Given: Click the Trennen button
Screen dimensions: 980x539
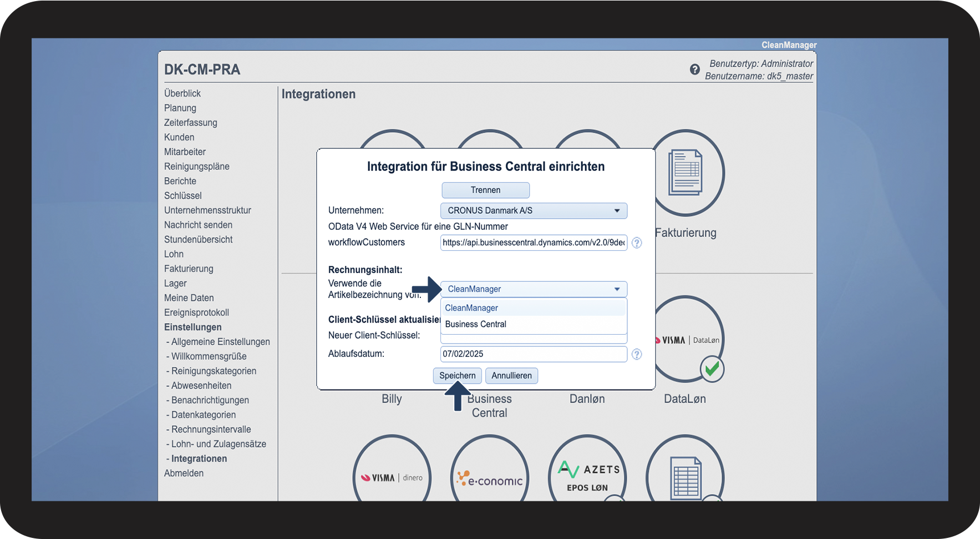Looking at the screenshot, I should coord(485,190).
